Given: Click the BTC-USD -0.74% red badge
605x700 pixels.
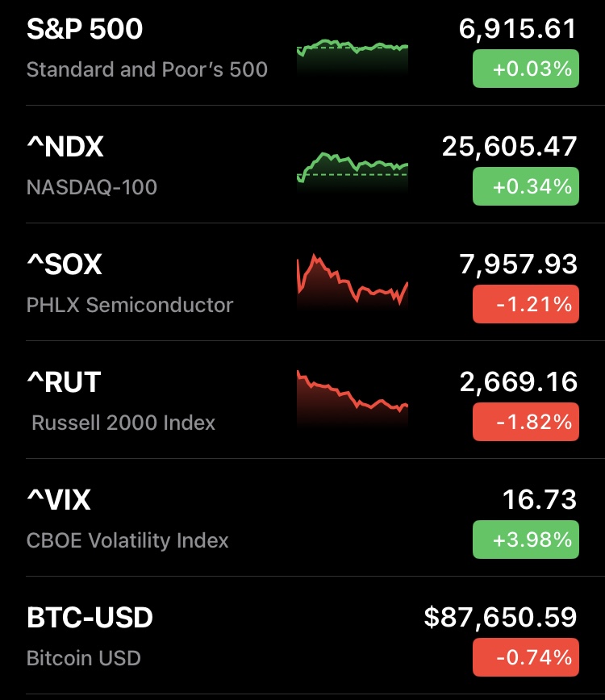Looking at the screenshot, I should click(x=526, y=658).
